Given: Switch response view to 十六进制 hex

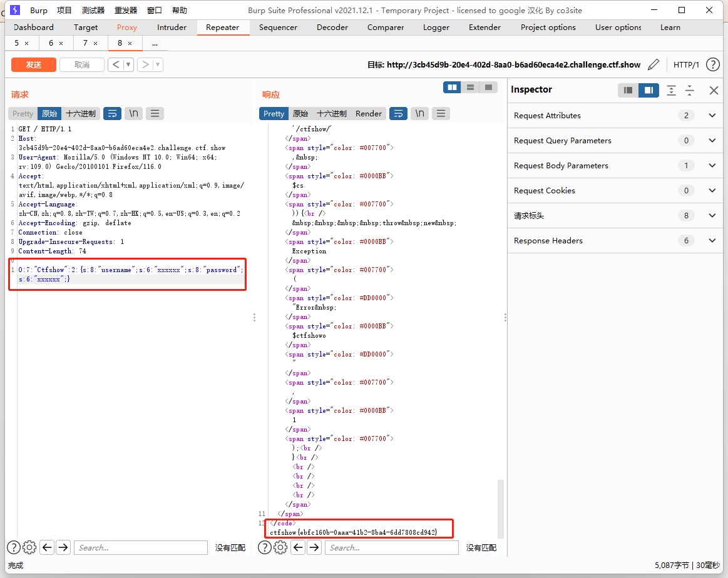Looking at the screenshot, I should 331,113.
